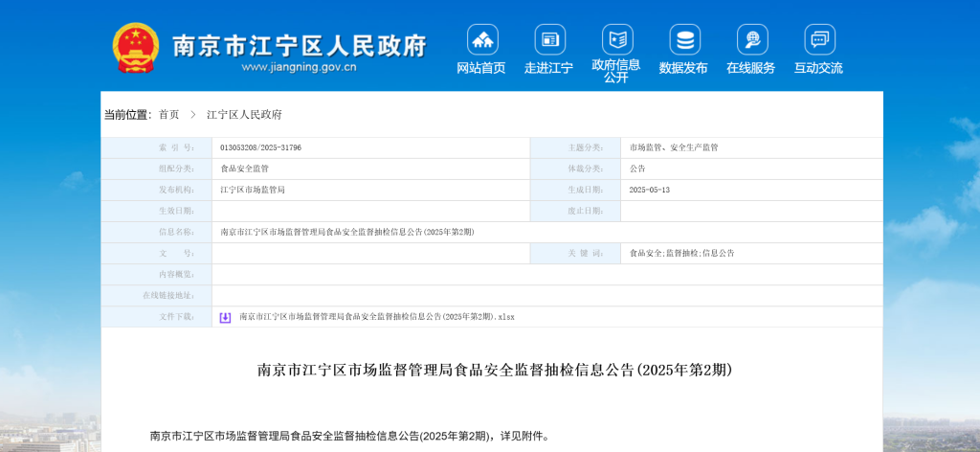This screenshot has width=980, height=452.
Task: Click the 在线服务 globe search icon
Action: pyautogui.click(x=751, y=39)
